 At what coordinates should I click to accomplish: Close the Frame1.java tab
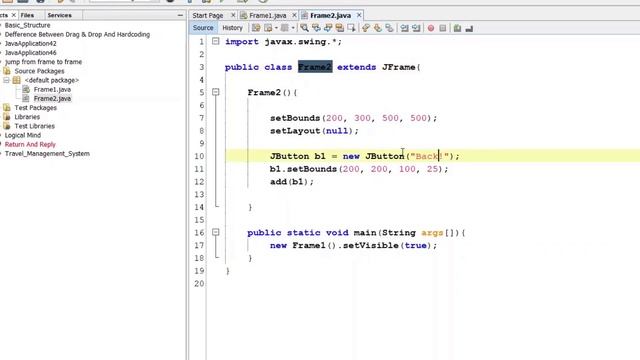coord(294,15)
